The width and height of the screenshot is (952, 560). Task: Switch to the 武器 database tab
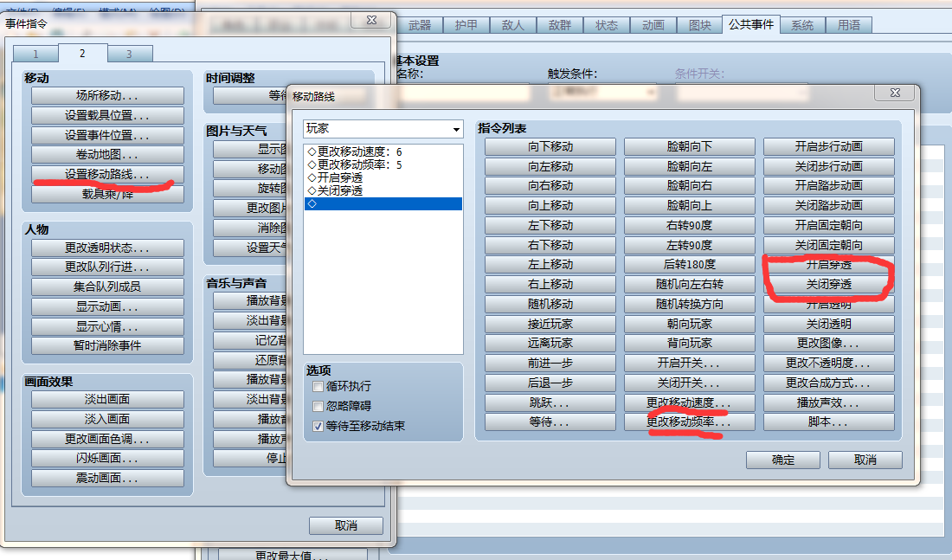[x=420, y=25]
